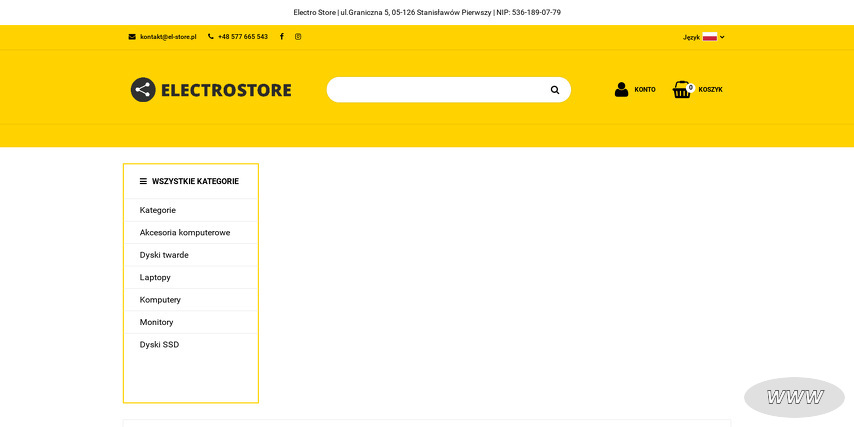Open the Laptopy category
The width and height of the screenshot is (854, 427).
point(155,277)
